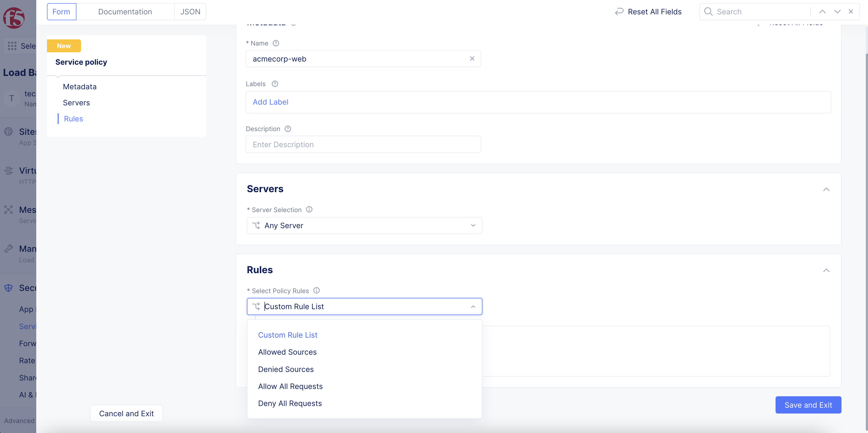Click the F5 logo icon
This screenshot has width=868, height=433.
pyautogui.click(x=14, y=17)
